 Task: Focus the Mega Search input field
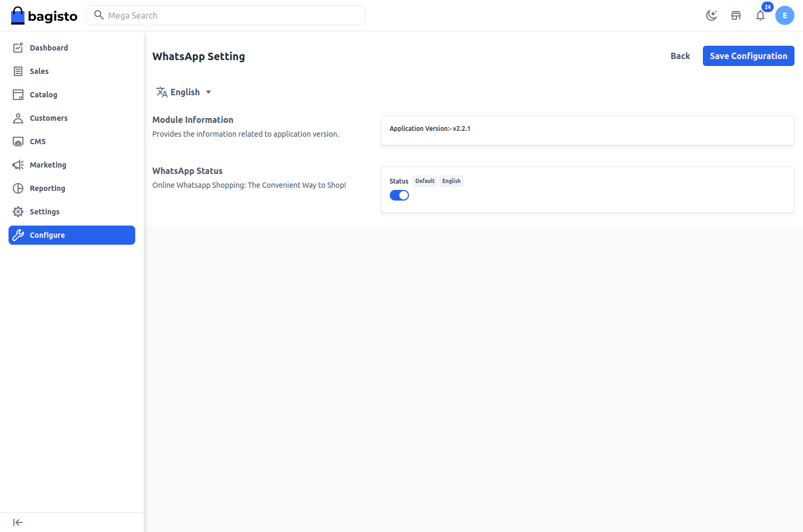226,15
